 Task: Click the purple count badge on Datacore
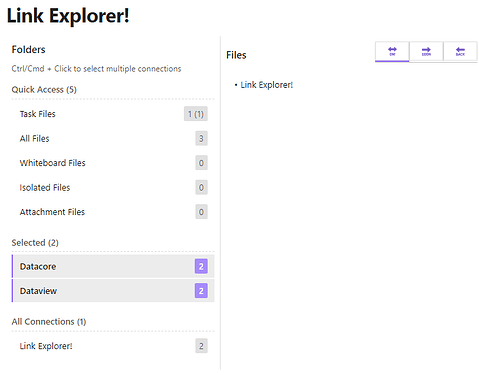click(201, 266)
